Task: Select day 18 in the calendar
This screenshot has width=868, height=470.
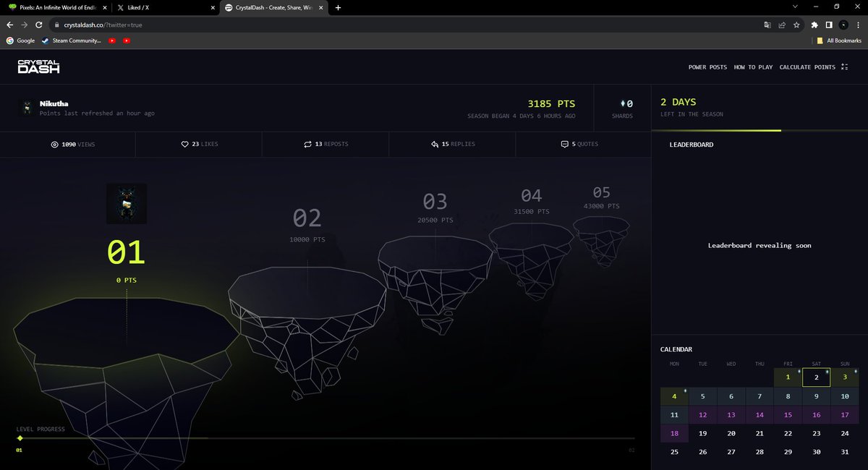Action: pyautogui.click(x=673, y=433)
